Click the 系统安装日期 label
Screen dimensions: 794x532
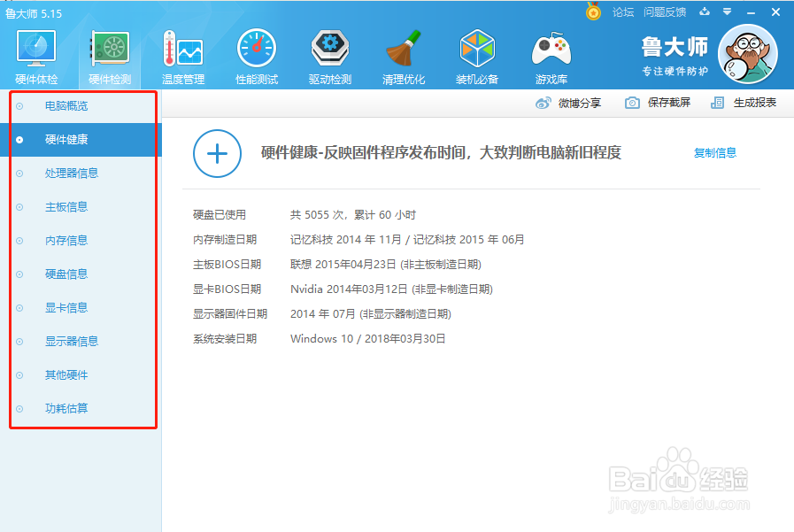(225, 339)
